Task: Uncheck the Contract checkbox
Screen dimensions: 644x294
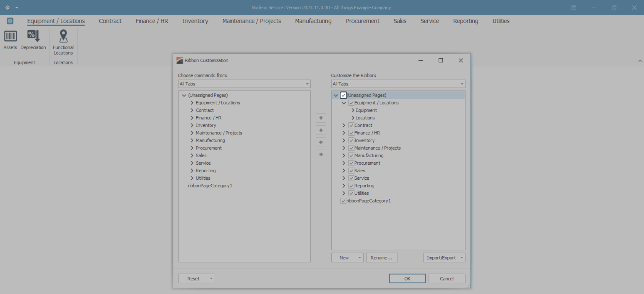Action: point(352,125)
